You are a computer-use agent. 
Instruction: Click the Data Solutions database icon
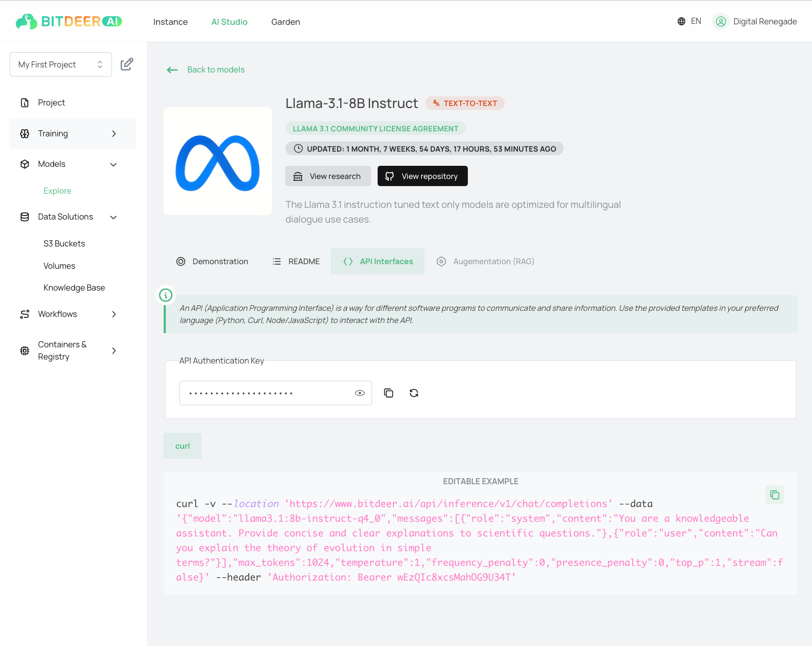coord(24,217)
